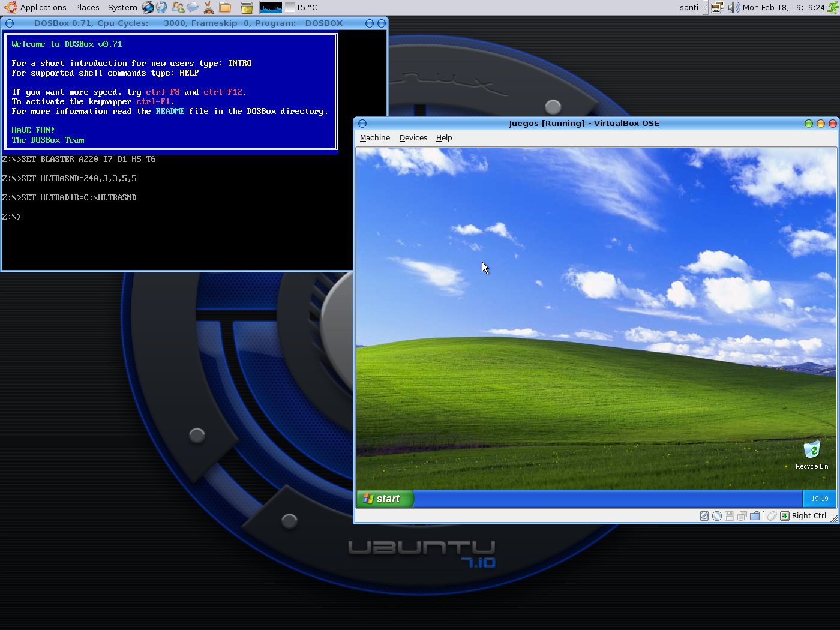840x630 pixels.
Task: Click the VirtualBox shared folders status icon
Action: pos(755,516)
